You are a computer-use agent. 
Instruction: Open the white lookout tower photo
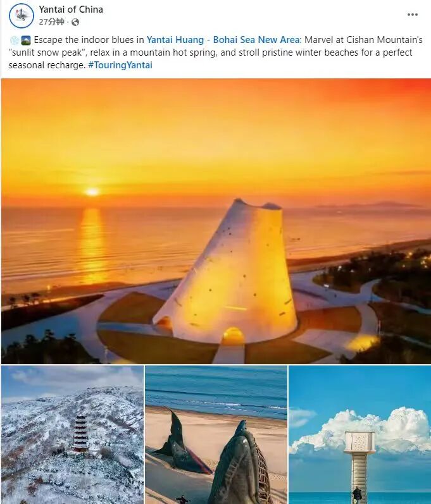359,434
